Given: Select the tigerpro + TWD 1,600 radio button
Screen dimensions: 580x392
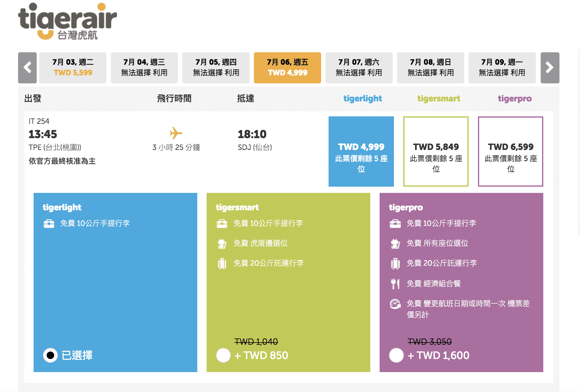Looking at the screenshot, I should pos(396,355).
